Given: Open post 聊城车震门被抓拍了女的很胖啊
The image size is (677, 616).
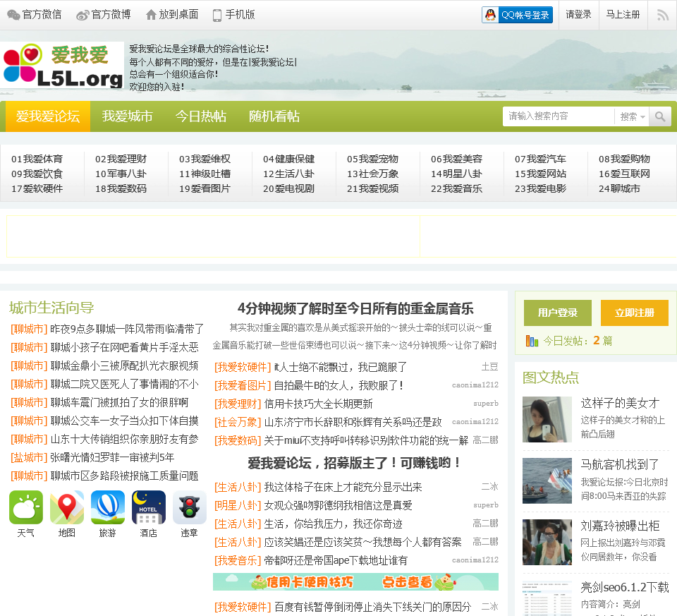Looking at the screenshot, I should [120, 403].
